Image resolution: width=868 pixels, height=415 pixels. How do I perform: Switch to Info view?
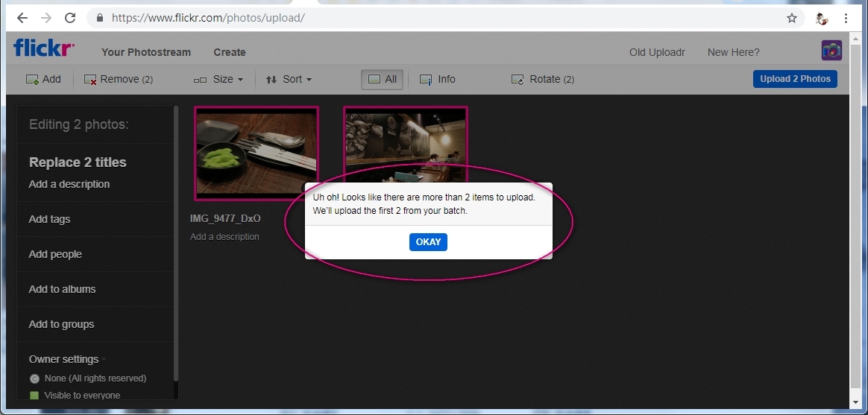(437, 79)
